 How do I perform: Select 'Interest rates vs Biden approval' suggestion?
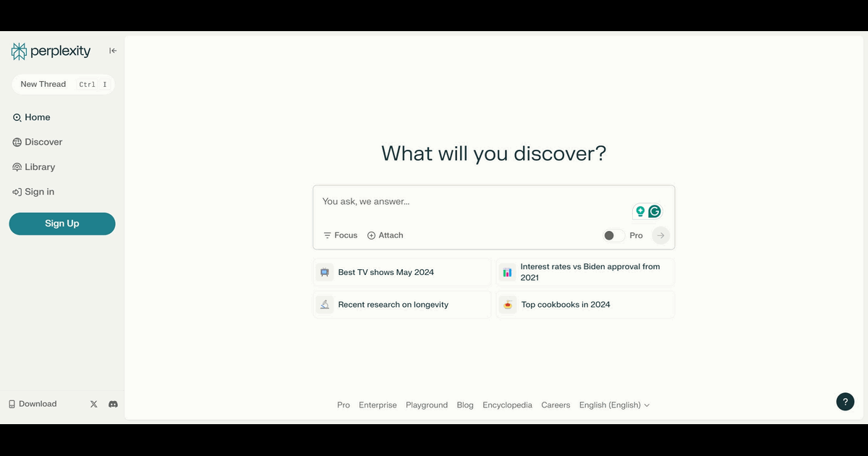585,272
